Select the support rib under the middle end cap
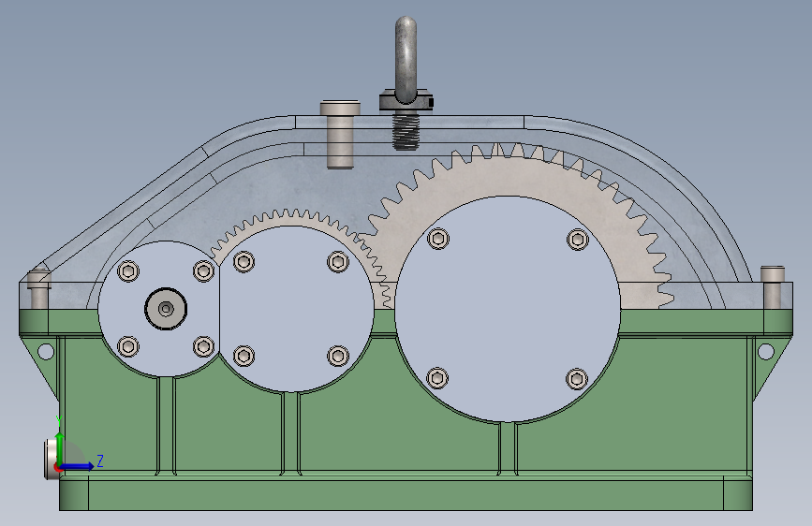 click(x=290, y=433)
